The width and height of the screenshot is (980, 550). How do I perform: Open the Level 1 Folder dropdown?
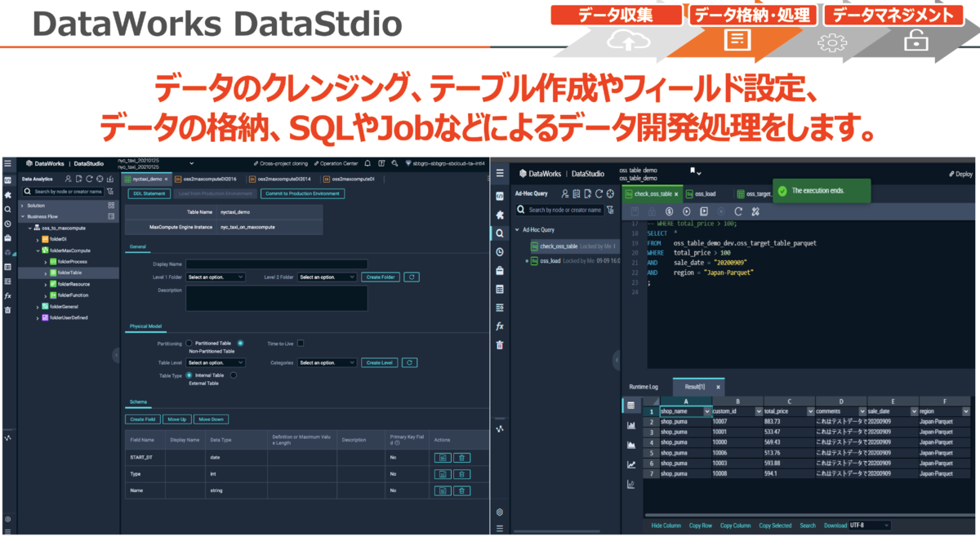(216, 277)
